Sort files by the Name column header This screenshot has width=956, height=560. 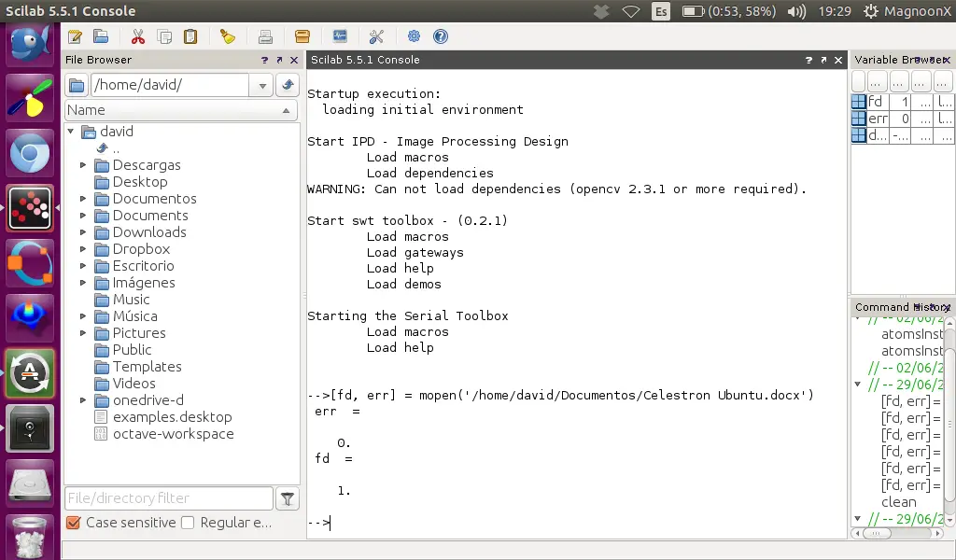click(x=181, y=110)
